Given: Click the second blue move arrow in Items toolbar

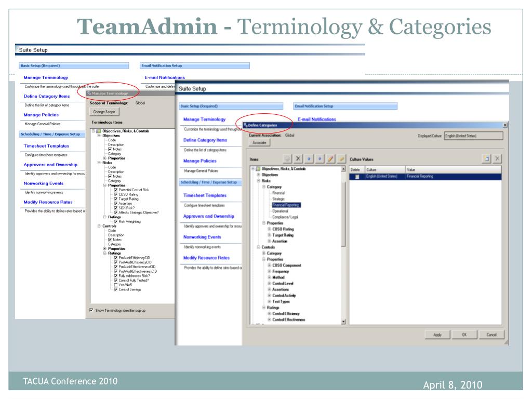Looking at the screenshot, I should 320,158.
